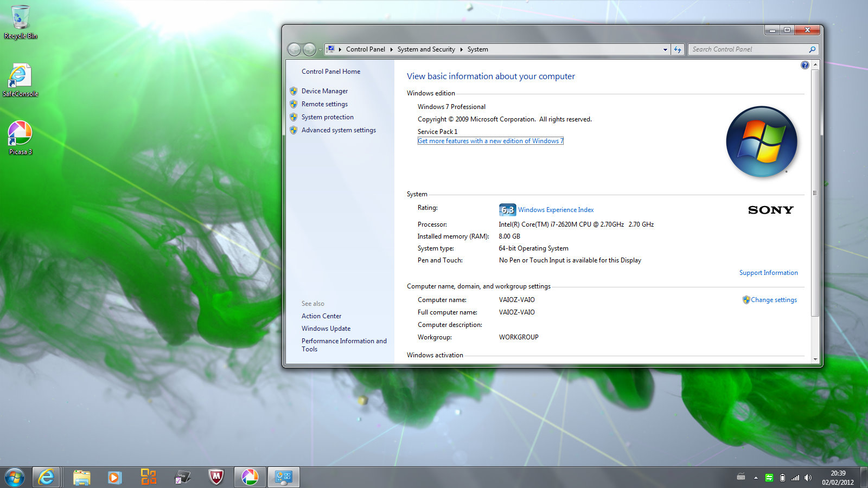The image size is (868, 488).
Task: Click the vertical scrollbar thumb
Action: pyautogui.click(x=815, y=192)
